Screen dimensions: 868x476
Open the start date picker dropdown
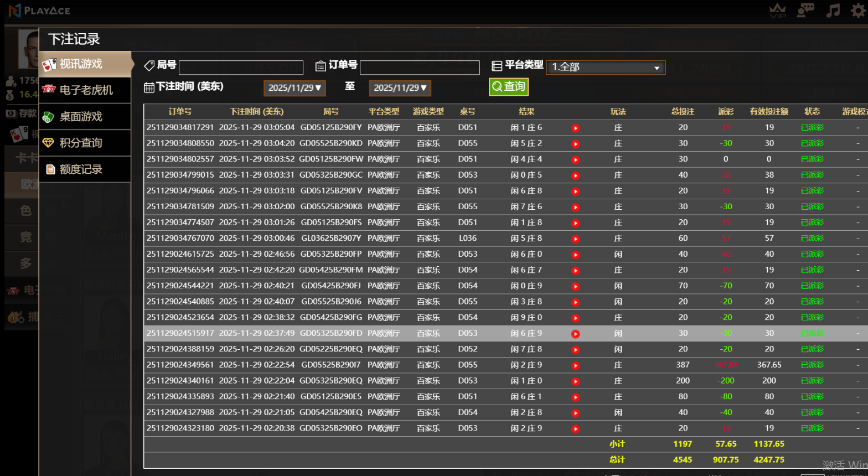coord(294,88)
